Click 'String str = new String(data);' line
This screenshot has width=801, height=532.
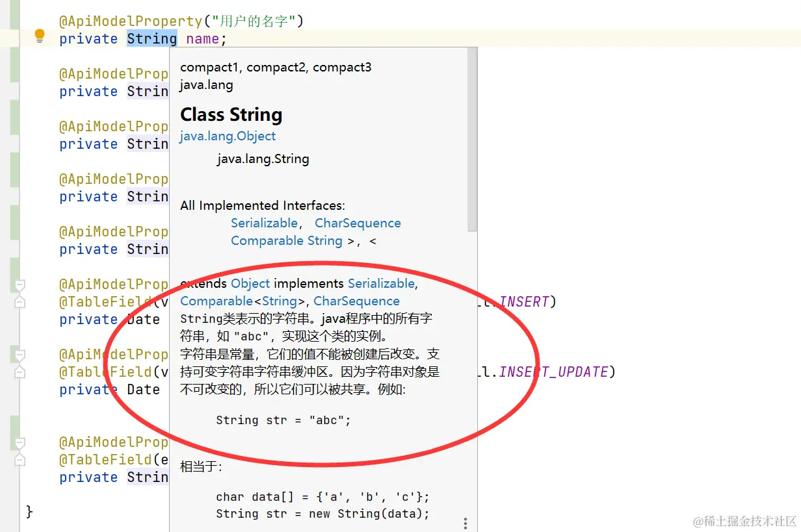tap(323, 513)
